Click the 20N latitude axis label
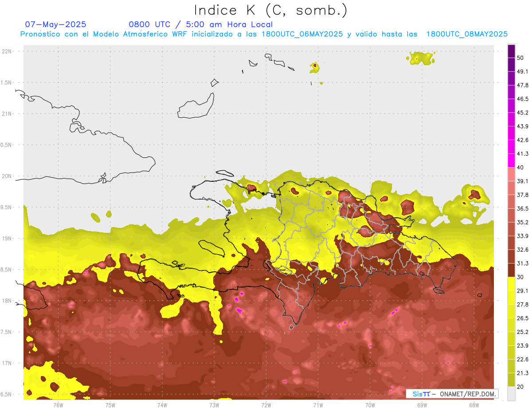The width and height of the screenshot is (532, 411). click(8, 176)
